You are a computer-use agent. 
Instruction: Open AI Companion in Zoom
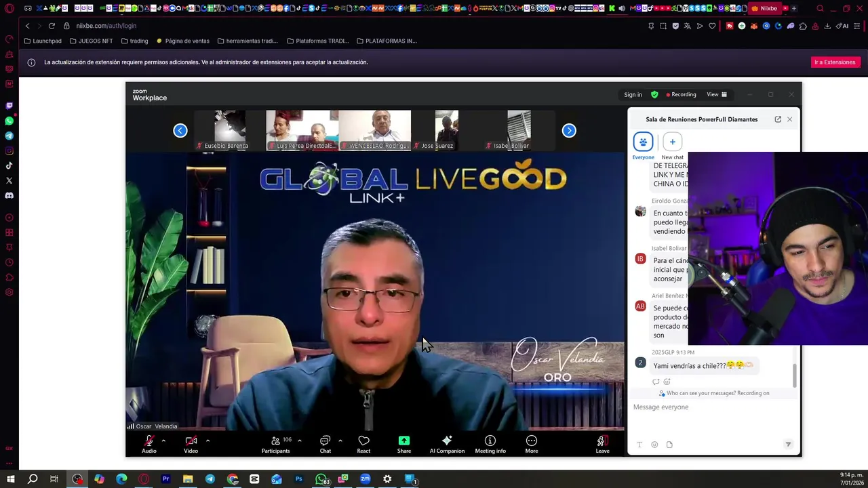[x=447, y=444]
